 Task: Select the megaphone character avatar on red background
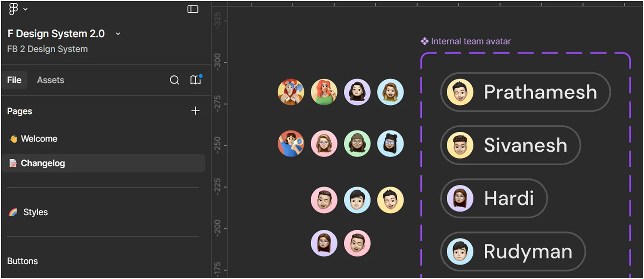tap(291, 144)
